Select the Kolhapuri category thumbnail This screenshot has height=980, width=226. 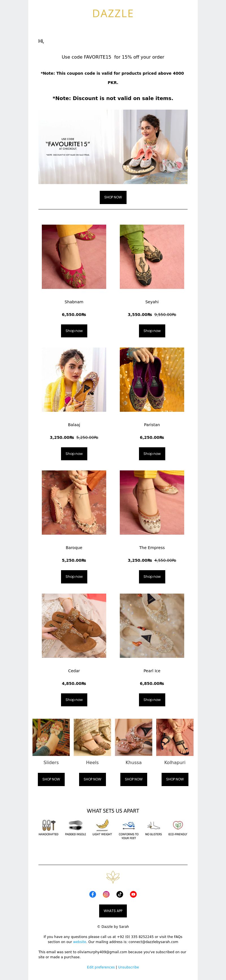(175, 737)
